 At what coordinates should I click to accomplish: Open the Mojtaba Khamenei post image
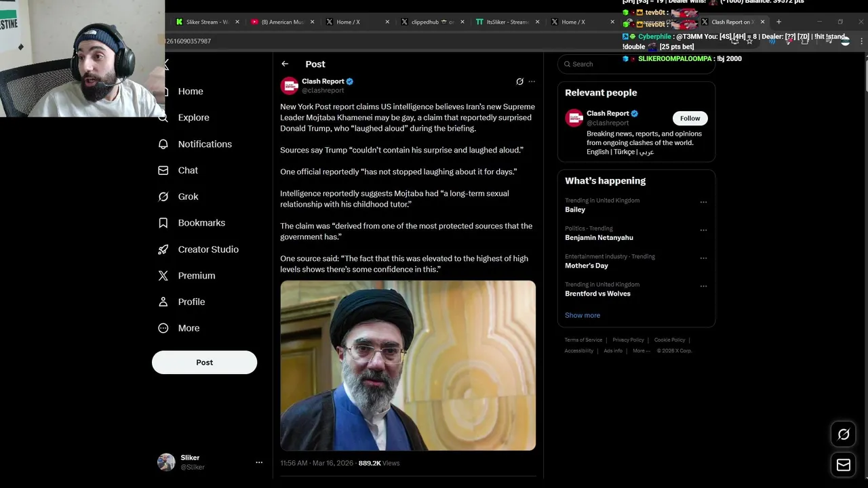pos(408,365)
